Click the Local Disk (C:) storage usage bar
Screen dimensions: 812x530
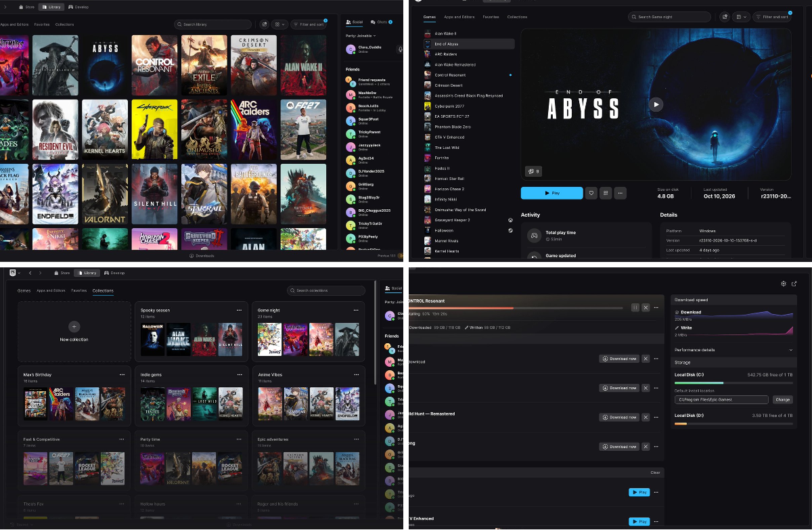[733, 383]
